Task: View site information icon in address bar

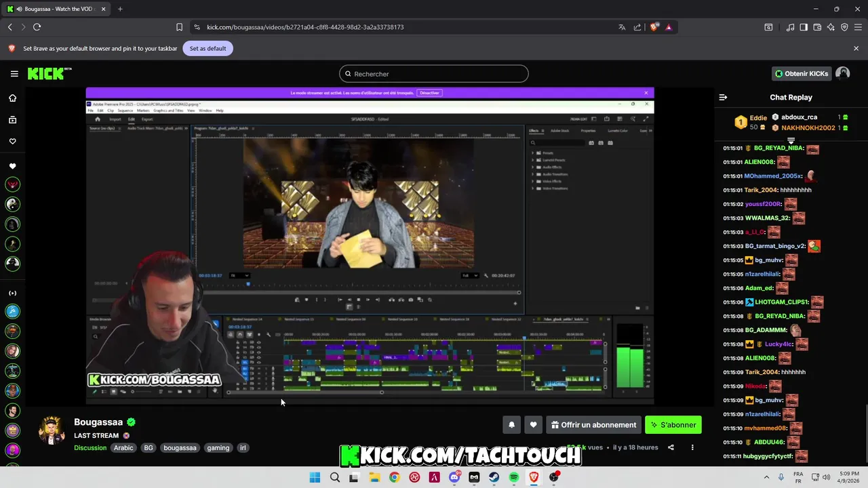Action: [x=197, y=27]
